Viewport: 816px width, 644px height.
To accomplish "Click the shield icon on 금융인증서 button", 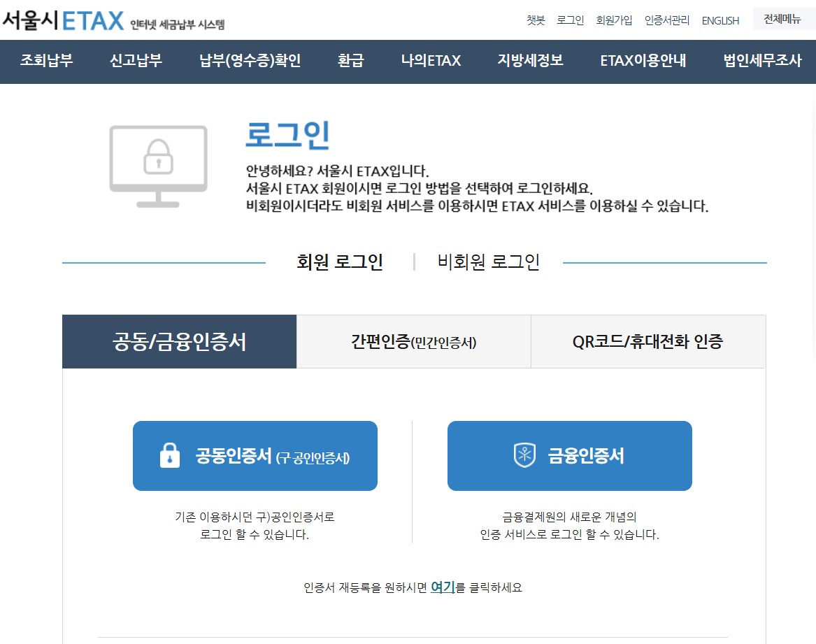I will (524, 455).
